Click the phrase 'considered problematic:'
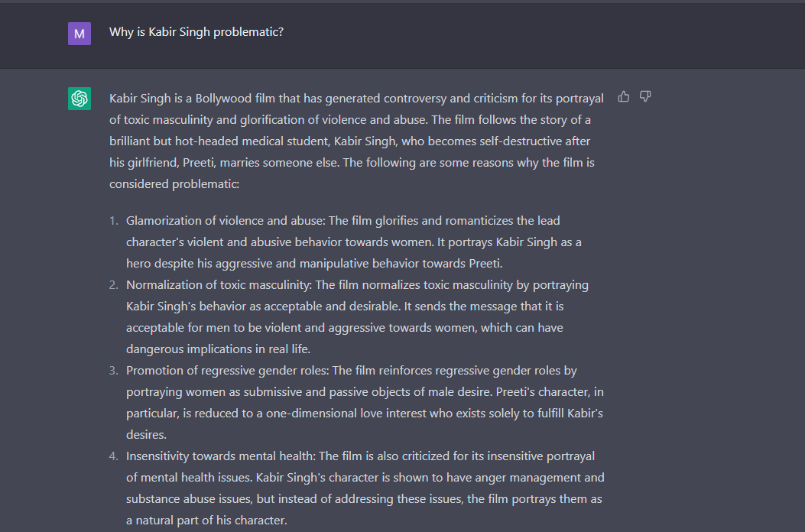Viewport: 805px width, 532px height. (174, 184)
